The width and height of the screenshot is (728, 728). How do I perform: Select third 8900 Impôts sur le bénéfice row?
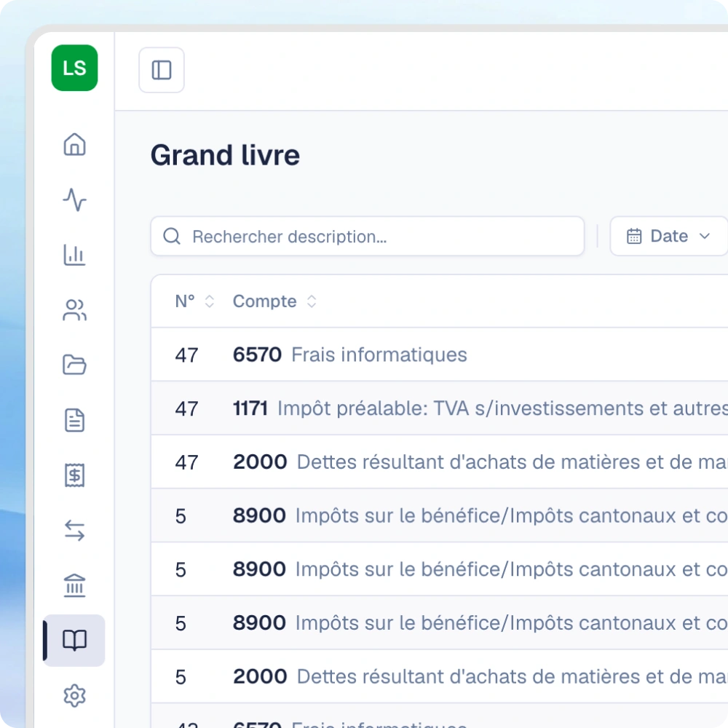[439, 623]
